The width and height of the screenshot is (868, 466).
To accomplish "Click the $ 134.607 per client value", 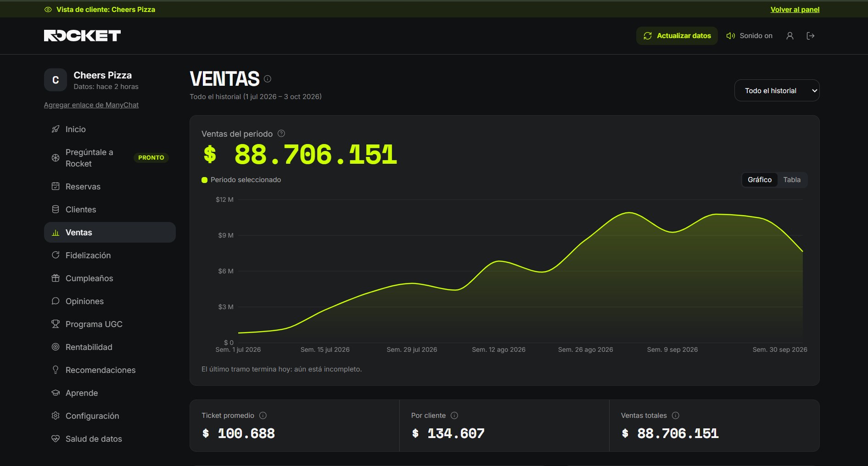I will (448, 433).
